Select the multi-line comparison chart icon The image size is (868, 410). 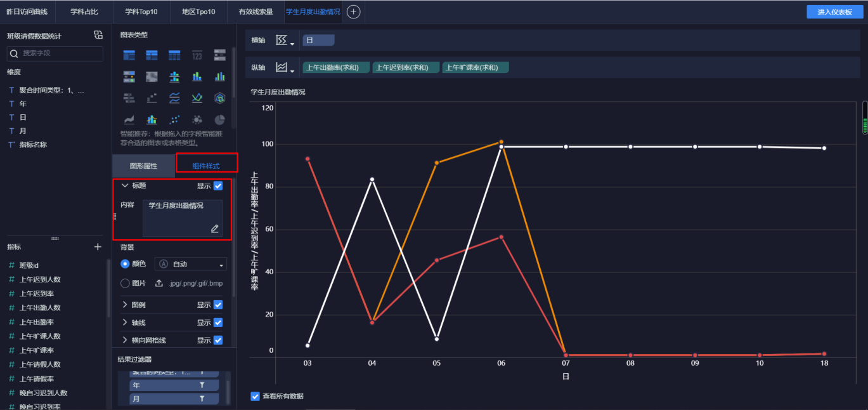tap(174, 98)
